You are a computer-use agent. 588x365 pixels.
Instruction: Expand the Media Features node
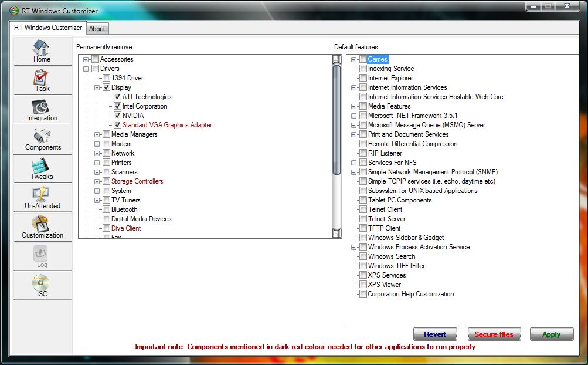coord(354,106)
